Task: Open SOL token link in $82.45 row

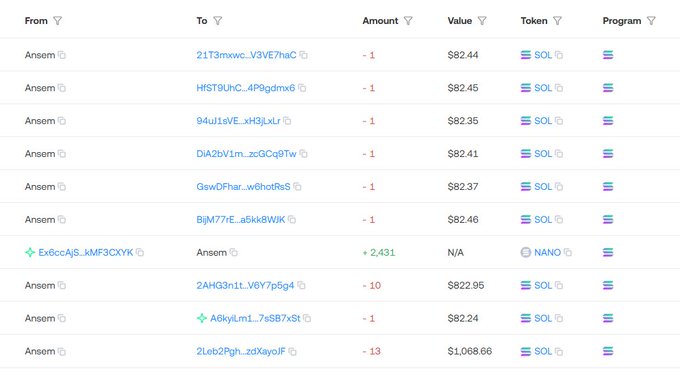Action: tap(543, 88)
